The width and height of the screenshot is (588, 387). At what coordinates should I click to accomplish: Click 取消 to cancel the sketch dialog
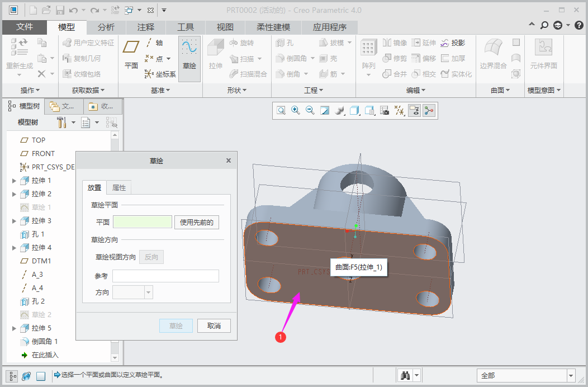214,326
